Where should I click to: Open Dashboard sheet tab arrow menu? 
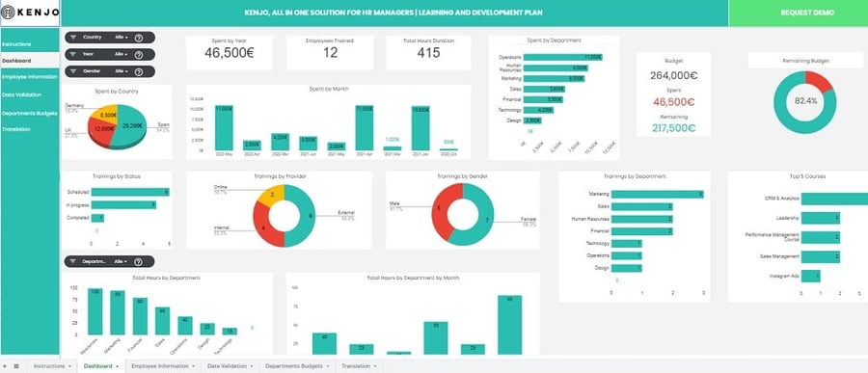pyautogui.click(x=118, y=366)
